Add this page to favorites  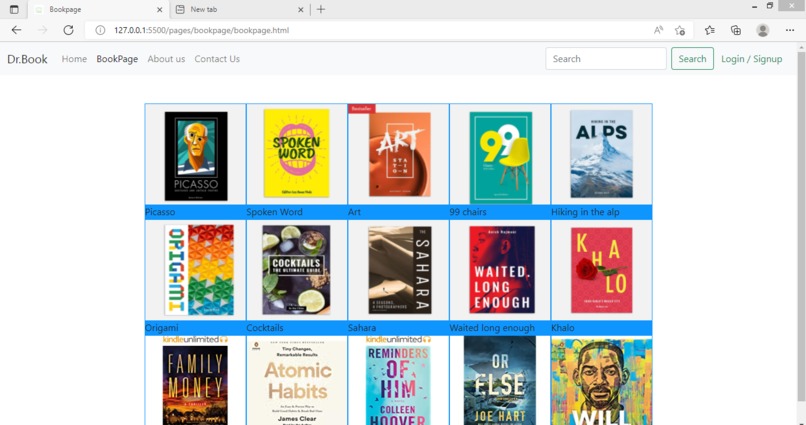(x=680, y=30)
